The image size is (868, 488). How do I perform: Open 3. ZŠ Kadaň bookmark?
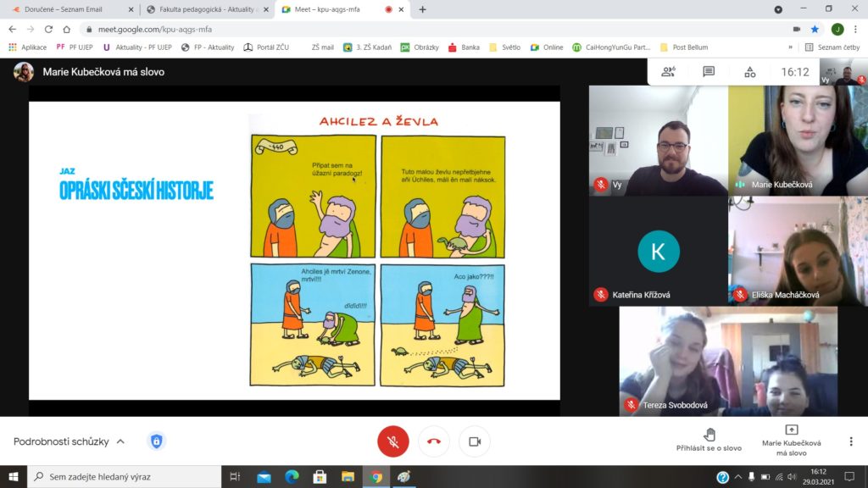pyautogui.click(x=367, y=47)
